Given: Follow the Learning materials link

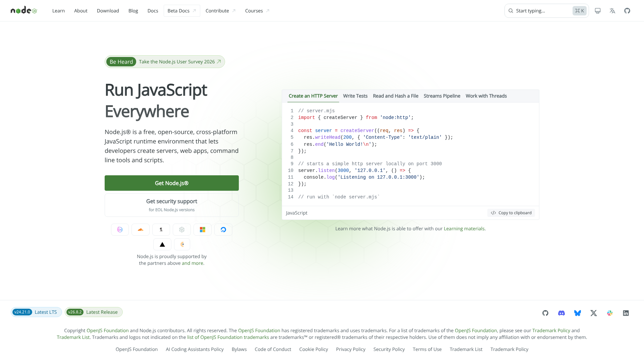Looking at the screenshot, I should 464,229.
